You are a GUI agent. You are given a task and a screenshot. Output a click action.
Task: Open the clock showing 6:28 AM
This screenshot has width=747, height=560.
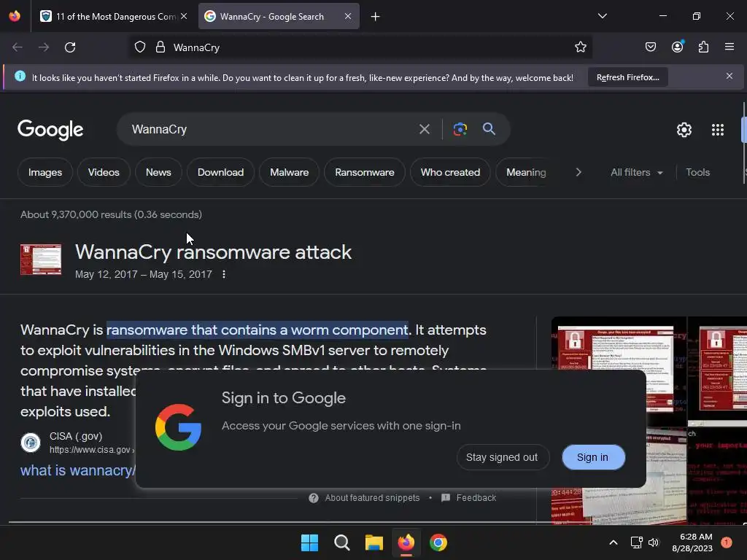click(692, 542)
